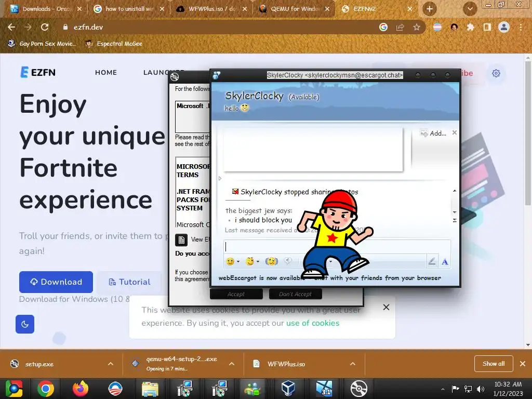
Task: Switch to the WFWPlus.iso tab
Action: (x=212, y=9)
